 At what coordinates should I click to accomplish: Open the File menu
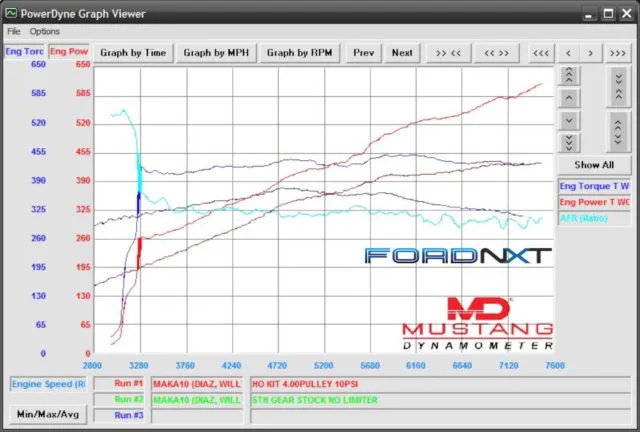tap(14, 31)
